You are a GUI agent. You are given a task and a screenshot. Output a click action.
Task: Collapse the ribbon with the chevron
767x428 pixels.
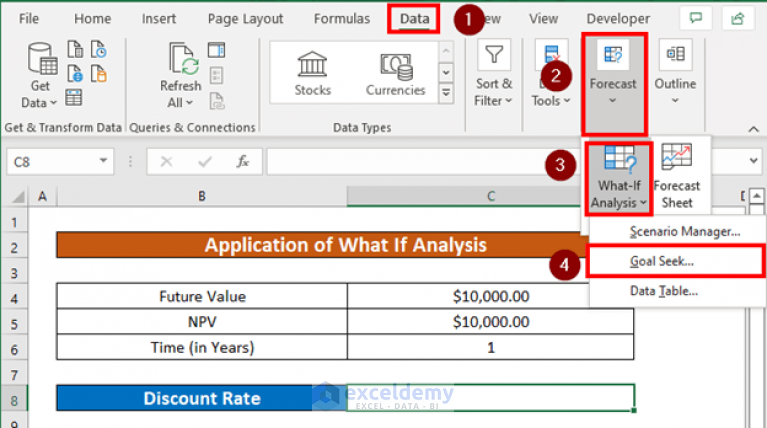(x=753, y=129)
